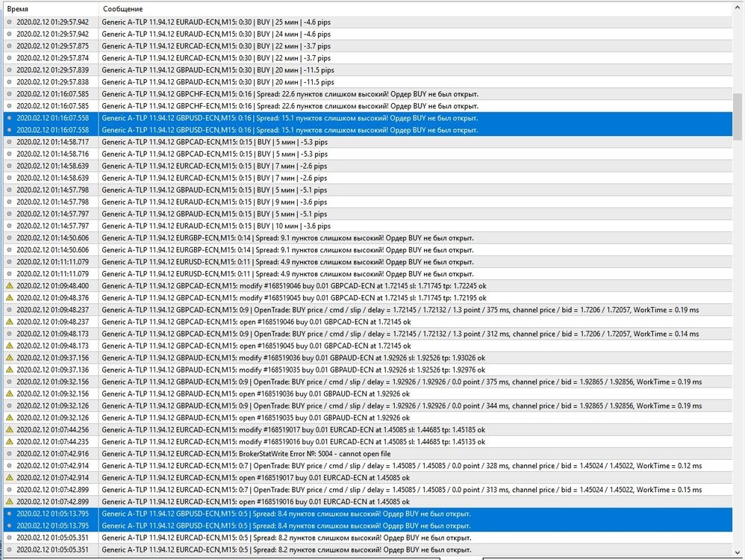Select timestamp 2020.02.12 01:29:57.875

(x=52, y=46)
